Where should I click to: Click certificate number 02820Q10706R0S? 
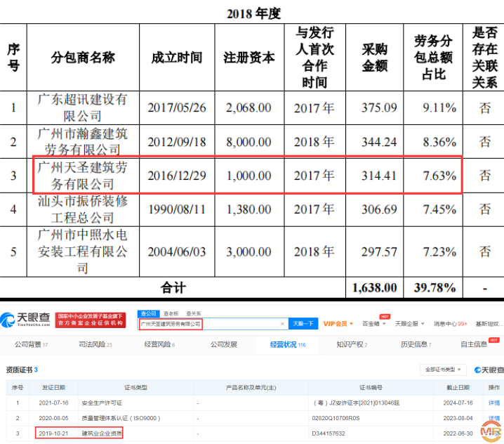336,418
